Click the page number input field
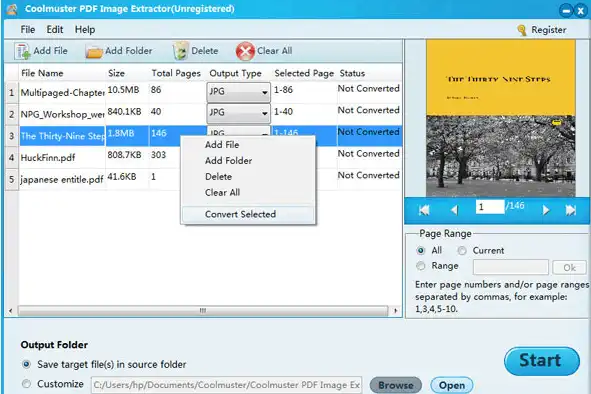The image size is (591, 394). pos(490,207)
